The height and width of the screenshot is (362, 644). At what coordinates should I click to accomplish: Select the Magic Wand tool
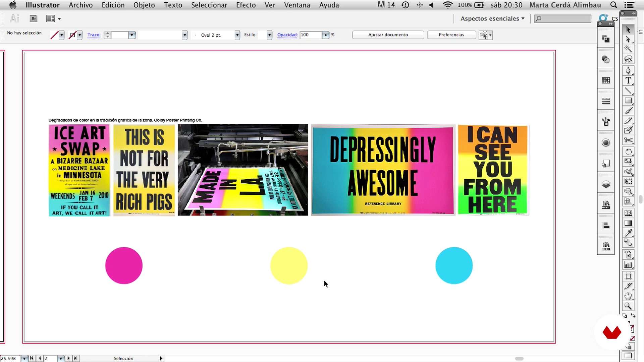pyautogui.click(x=628, y=49)
